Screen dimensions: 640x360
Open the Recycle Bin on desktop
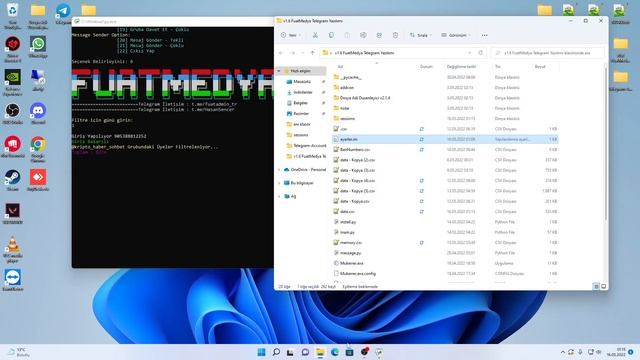pos(13,16)
